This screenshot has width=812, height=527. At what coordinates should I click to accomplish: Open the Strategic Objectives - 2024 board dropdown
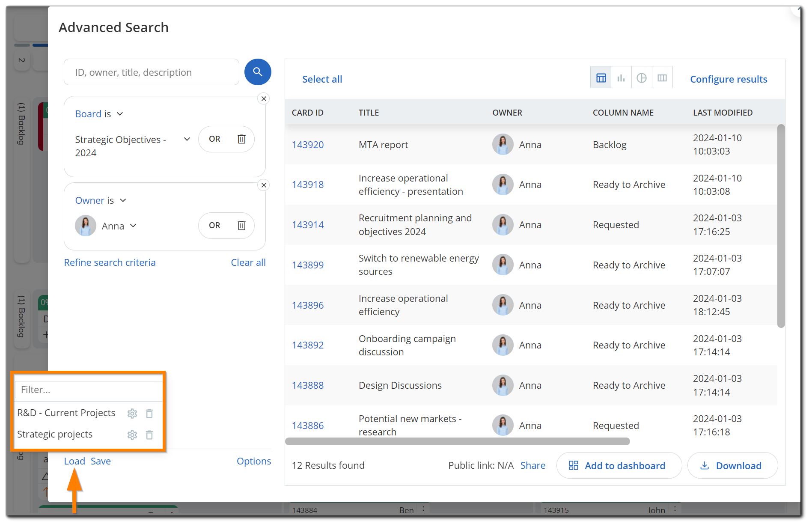tap(187, 139)
